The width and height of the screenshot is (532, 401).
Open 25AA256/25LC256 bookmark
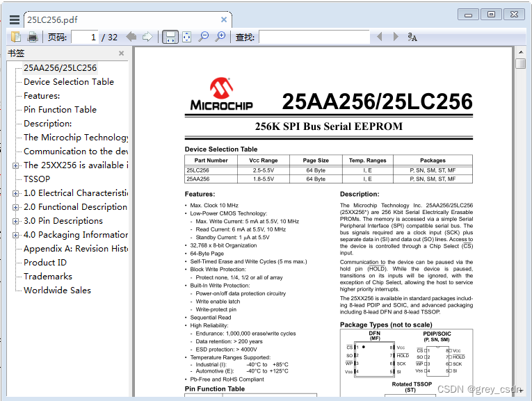click(60, 68)
